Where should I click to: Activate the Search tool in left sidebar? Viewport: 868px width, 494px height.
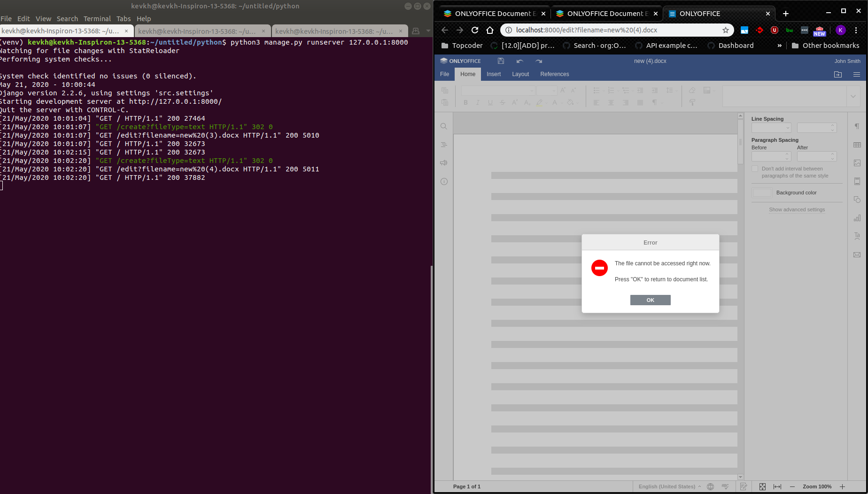(443, 126)
